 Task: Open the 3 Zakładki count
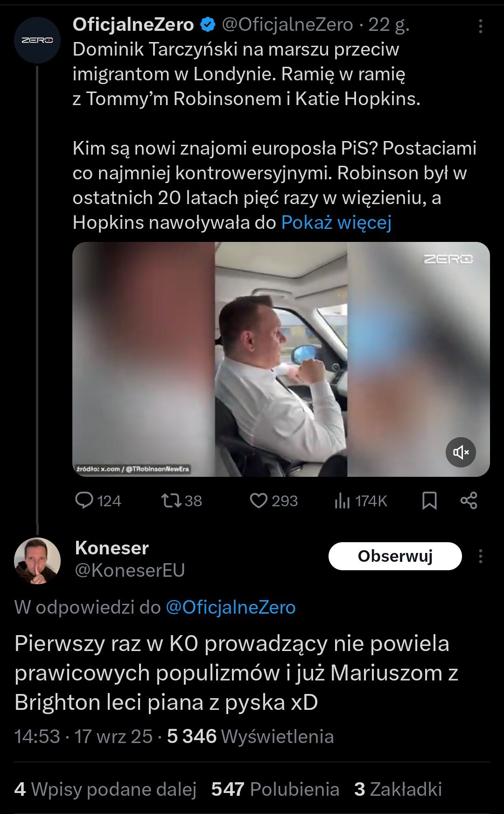(398, 789)
